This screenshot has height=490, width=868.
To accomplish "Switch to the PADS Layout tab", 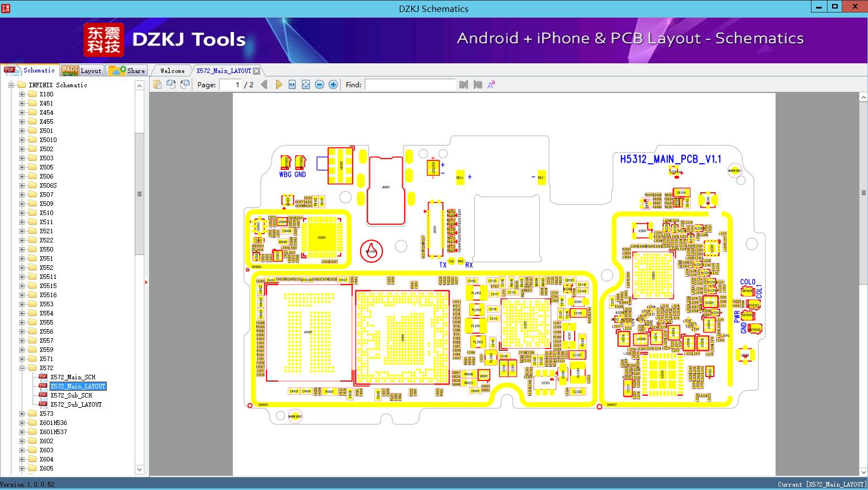I will click(x=82, y=70).
